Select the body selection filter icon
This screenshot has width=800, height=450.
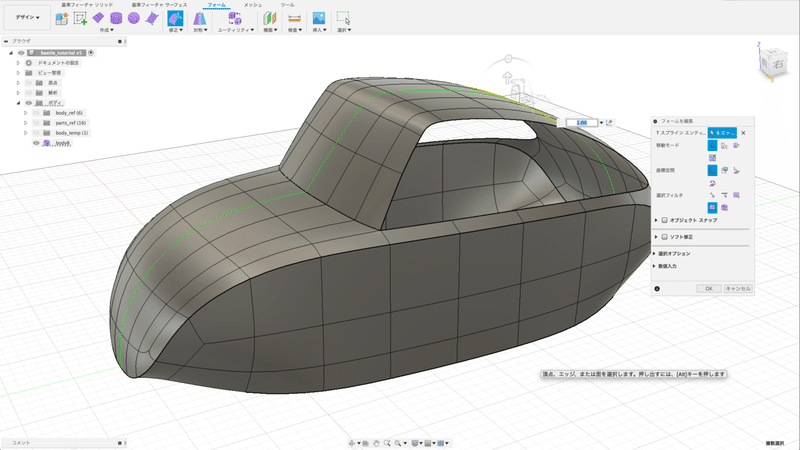(724, 208)
